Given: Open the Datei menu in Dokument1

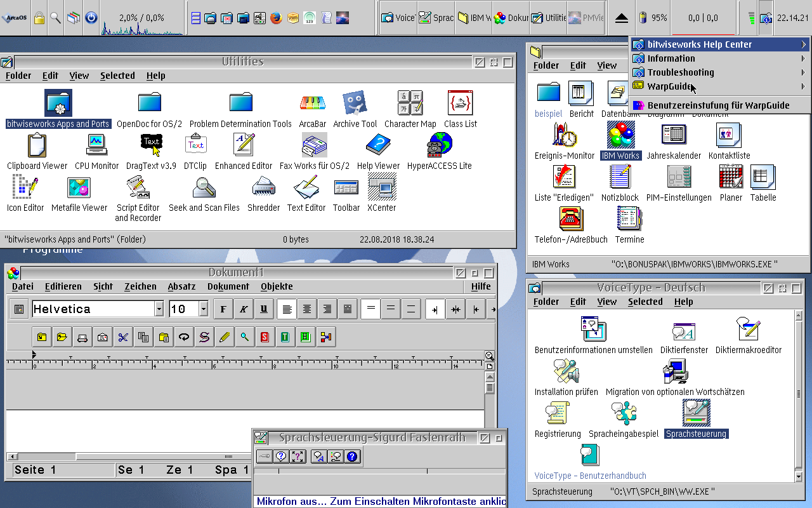Looking at the screenshot, I should click(x=23, y=286).
